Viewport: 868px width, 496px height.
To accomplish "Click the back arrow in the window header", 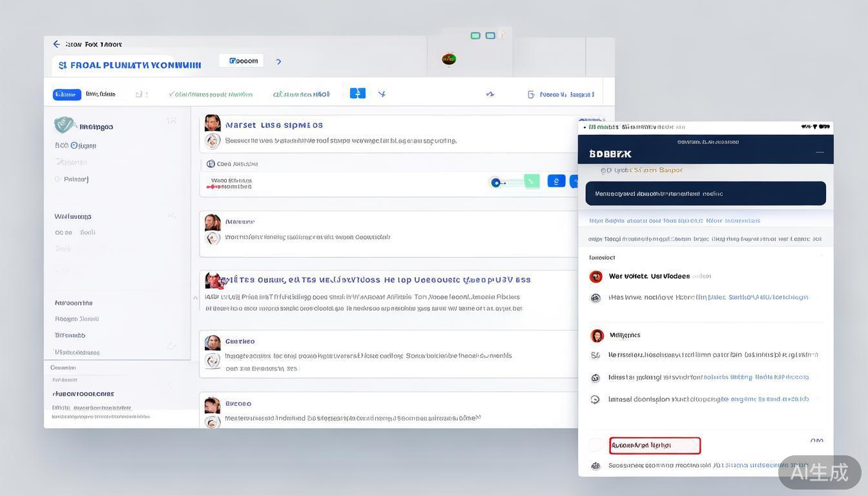I will [x=56, y=45].
